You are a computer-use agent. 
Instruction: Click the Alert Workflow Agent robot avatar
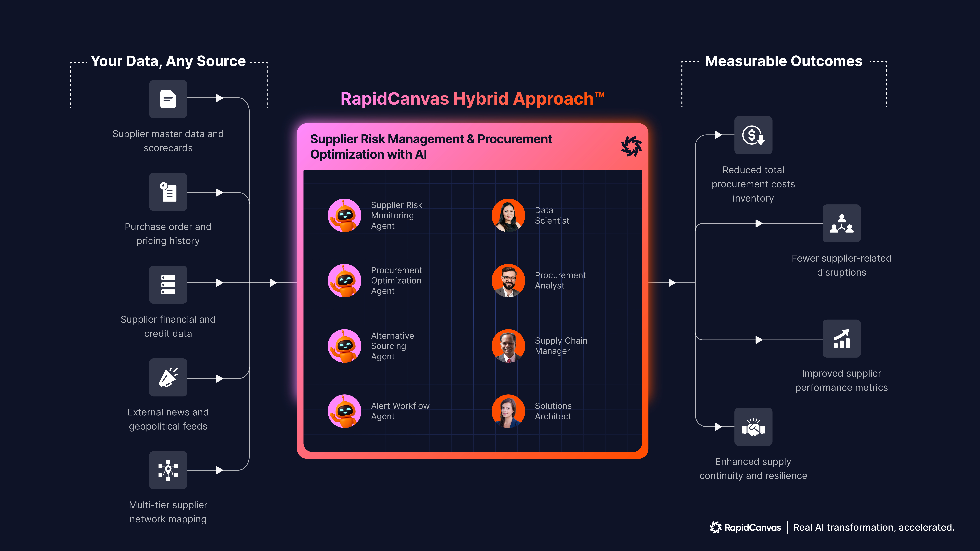click(x=344, y=411)
